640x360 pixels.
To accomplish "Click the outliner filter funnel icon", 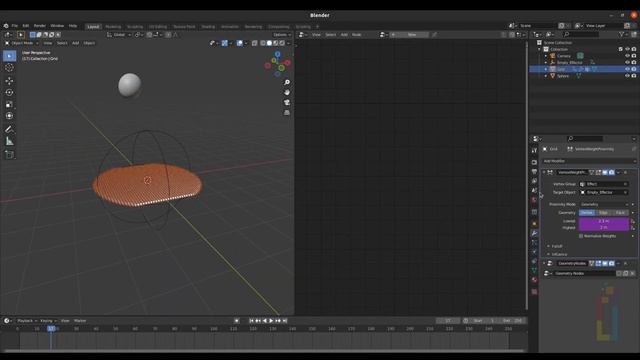I will click(622, 35).
